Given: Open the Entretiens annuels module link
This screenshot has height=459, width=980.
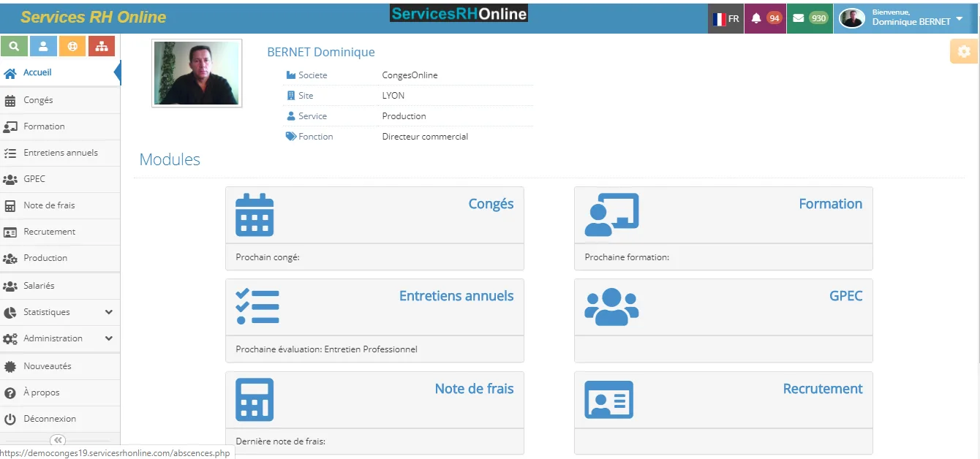Looking at the screenshot, I should point(456,296).
